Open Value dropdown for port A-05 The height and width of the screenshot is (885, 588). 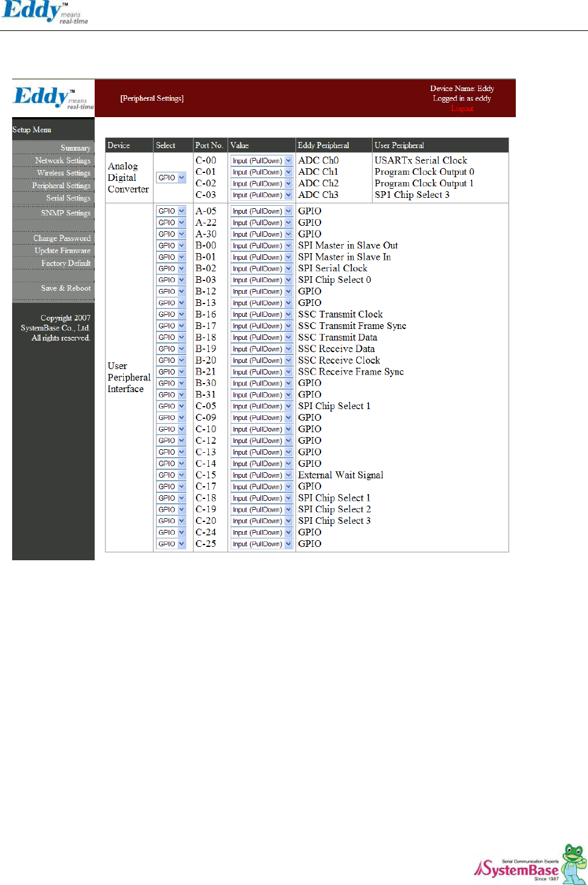[x=262, y=211]
